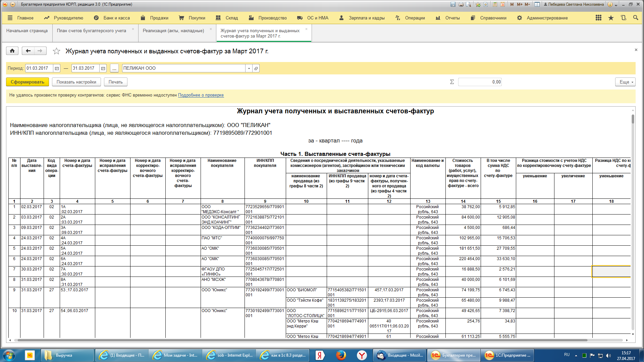This screenshot has height=362, width=644.
Task: Expand the Еще menu button
Action: pos(625,82)
